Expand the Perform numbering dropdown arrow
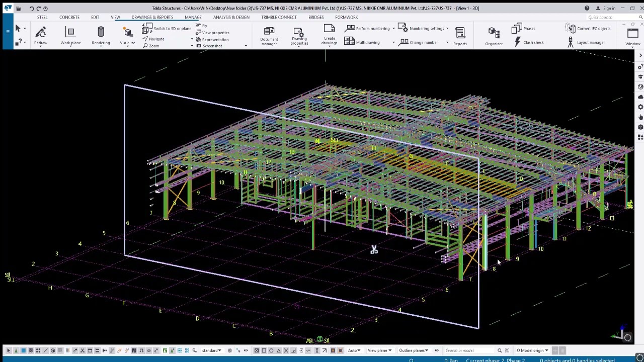This screenshot has height=362, width=644. click(393, 29)
